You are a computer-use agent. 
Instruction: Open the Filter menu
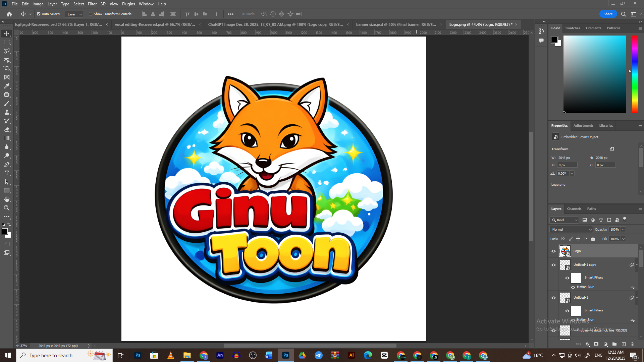(92, 4)
